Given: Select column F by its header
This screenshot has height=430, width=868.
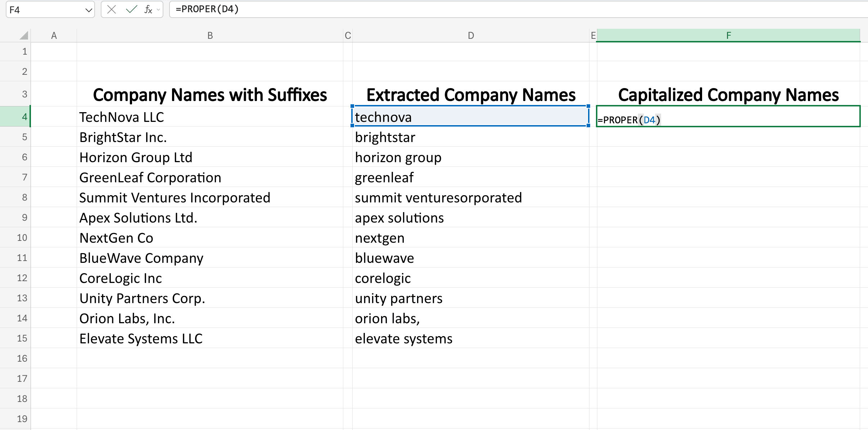Looking at the screenshot, I should (729, 35).
